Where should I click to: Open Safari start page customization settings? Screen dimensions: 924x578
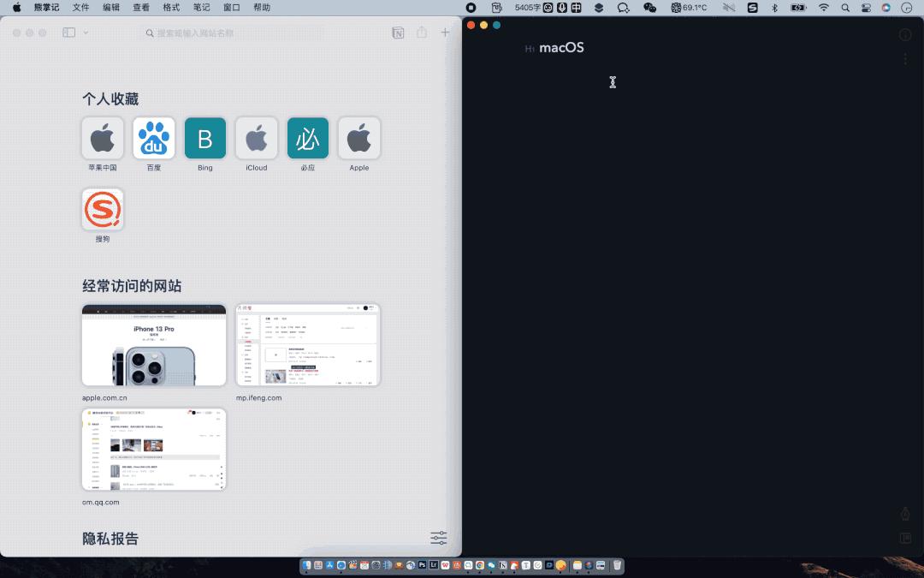coord(438,537)
